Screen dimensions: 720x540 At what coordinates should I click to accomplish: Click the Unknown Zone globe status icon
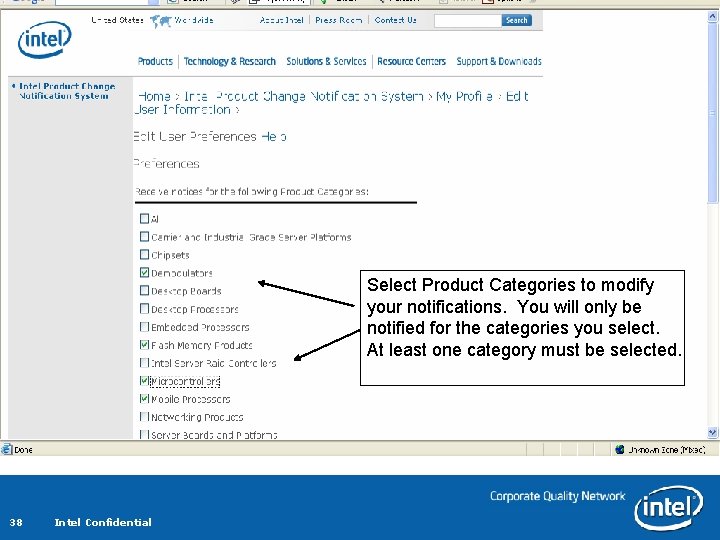620,450
